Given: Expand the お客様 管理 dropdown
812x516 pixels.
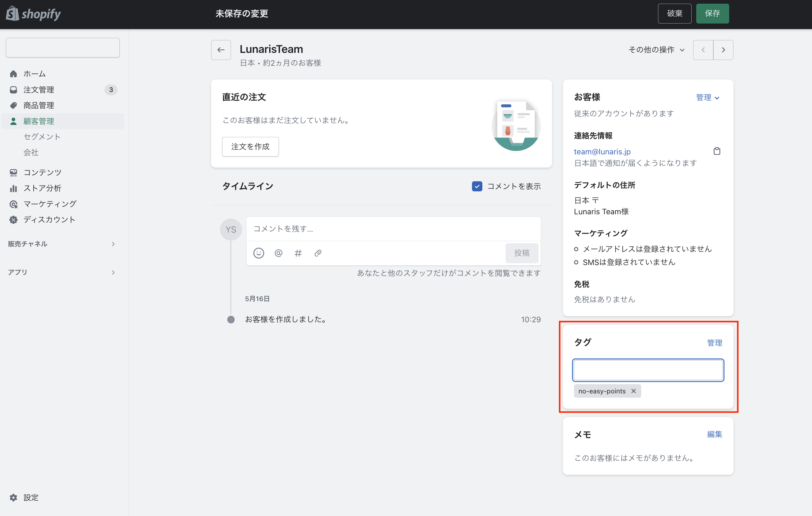Looking at the screenshot, I should 708,98.
